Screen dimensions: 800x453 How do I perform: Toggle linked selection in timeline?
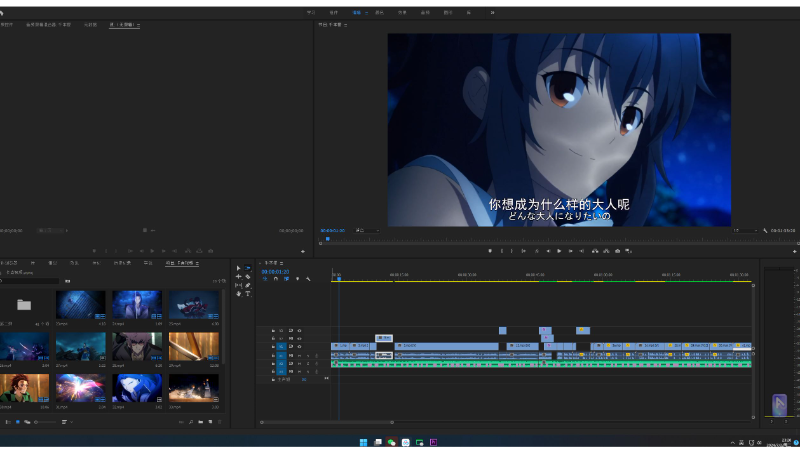point(286,279)
